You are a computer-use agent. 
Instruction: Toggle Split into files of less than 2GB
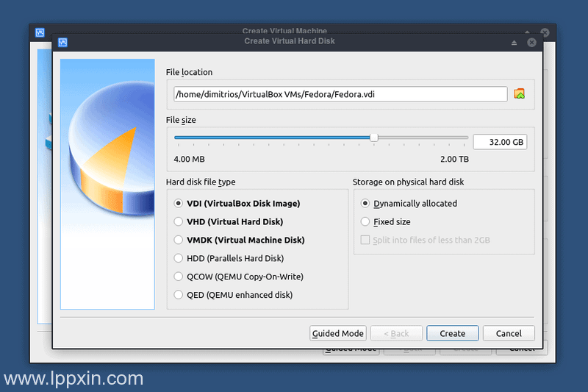(x=426, y=240)
